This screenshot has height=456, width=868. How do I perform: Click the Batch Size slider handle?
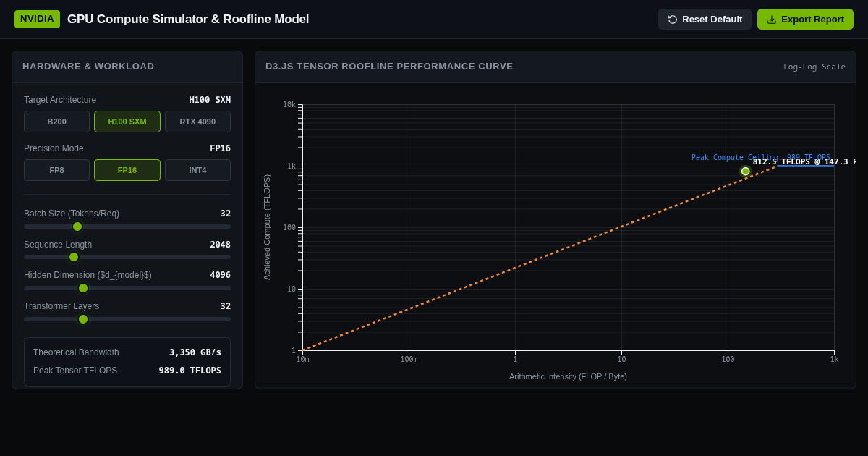click(77, 227)
